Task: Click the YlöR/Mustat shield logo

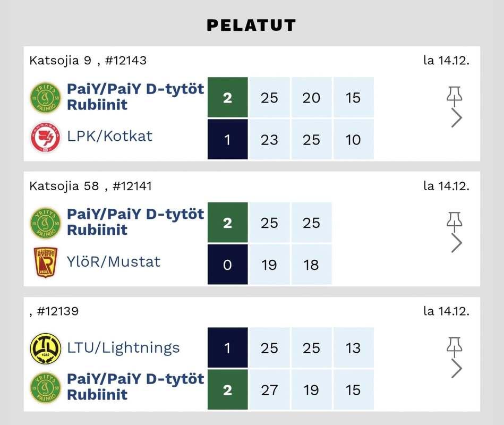Action: pyautogui.click(x=45, y=262)
